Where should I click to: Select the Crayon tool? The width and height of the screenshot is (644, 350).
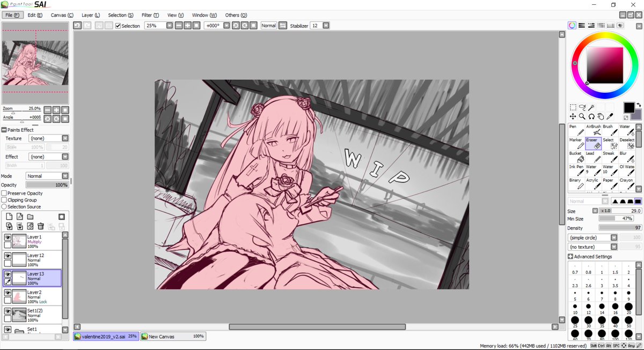coord(626,183)
